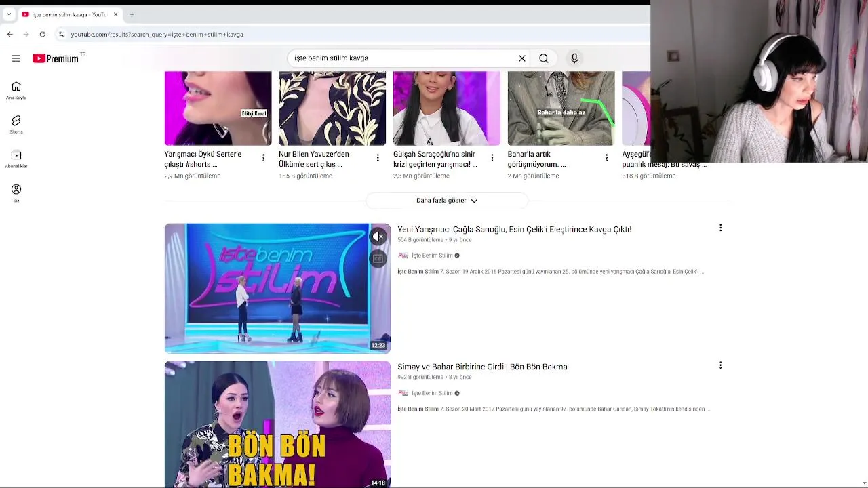868x488 pixels.
Task: Open short title Bahar'la artık görüşmüyorum
Action: pos(536,159)
